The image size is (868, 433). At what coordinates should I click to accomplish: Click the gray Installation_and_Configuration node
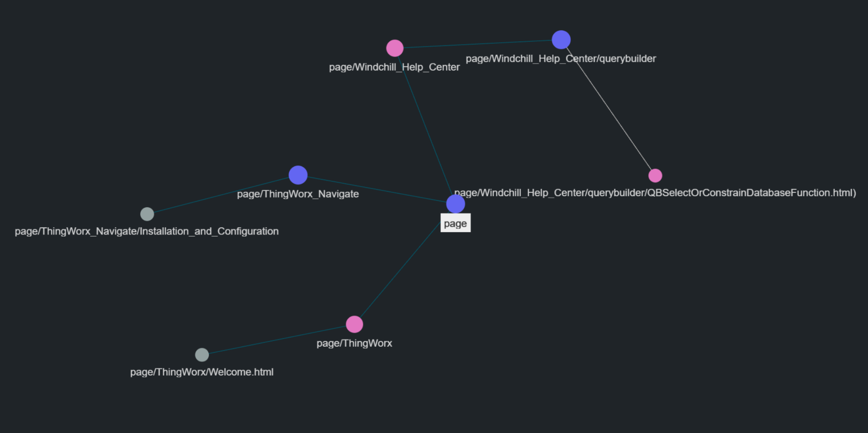point(147,214)
